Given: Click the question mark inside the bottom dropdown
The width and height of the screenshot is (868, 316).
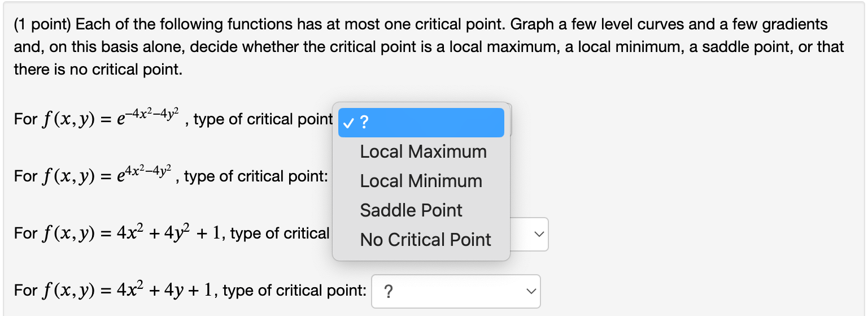Looking at the screenshot, I should (389, 292).
